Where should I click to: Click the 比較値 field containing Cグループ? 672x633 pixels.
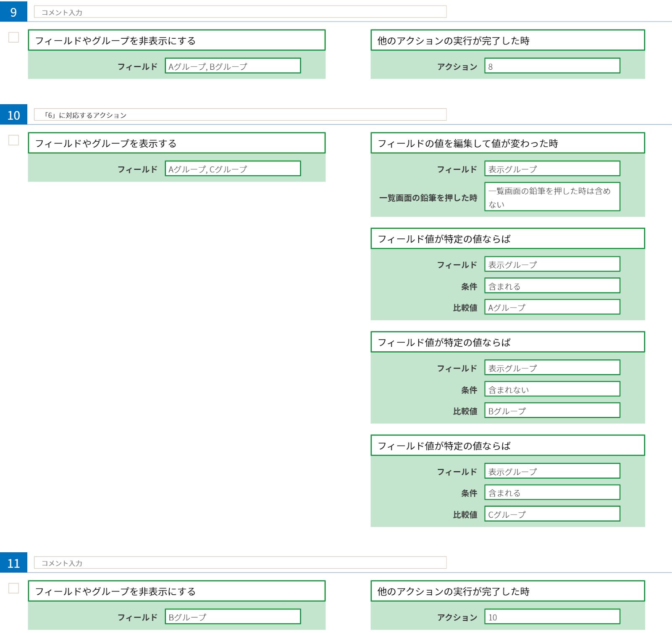tap(552, 514)
